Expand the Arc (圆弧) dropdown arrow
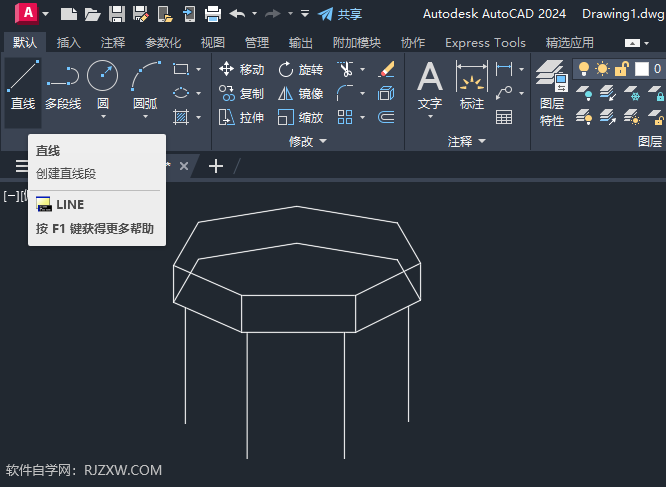 click(x=145, y=116)
